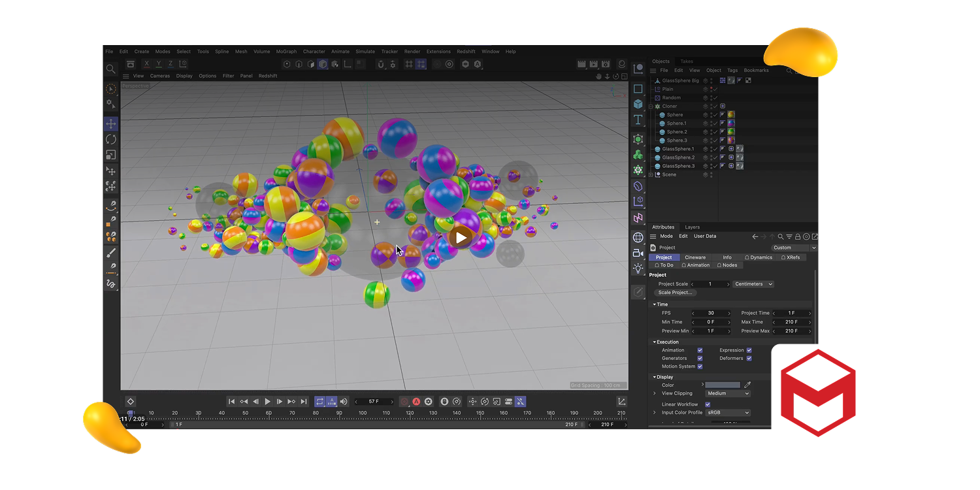Jump to the animation start
980x490 pixels.
point(231,401)
